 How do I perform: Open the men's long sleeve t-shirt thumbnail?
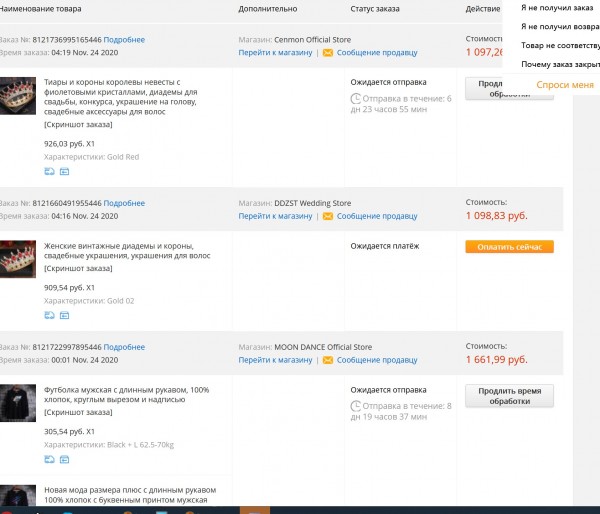(18, 403)
